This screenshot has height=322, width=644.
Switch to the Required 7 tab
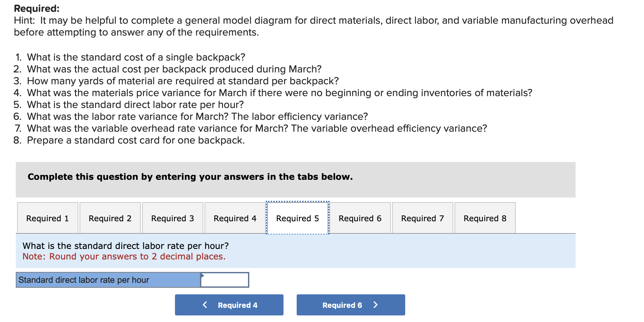click(422, 218)
